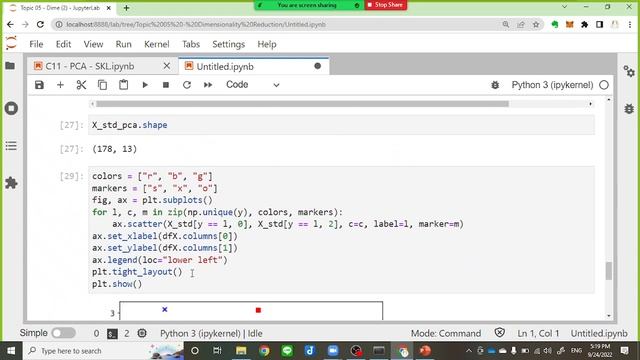Viewport: 640px width, 360px height.
Task: Open the Kernel menu
Action: point(157,44)
